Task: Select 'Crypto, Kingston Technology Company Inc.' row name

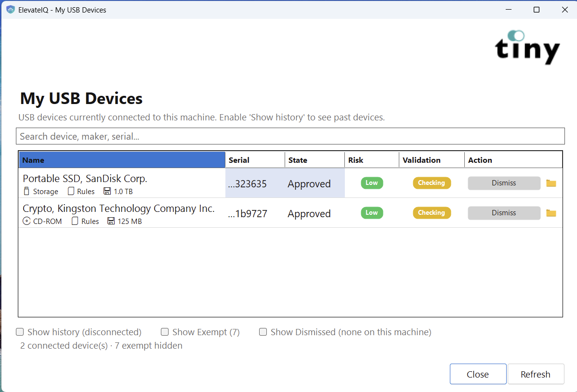Action: point(118,209)
